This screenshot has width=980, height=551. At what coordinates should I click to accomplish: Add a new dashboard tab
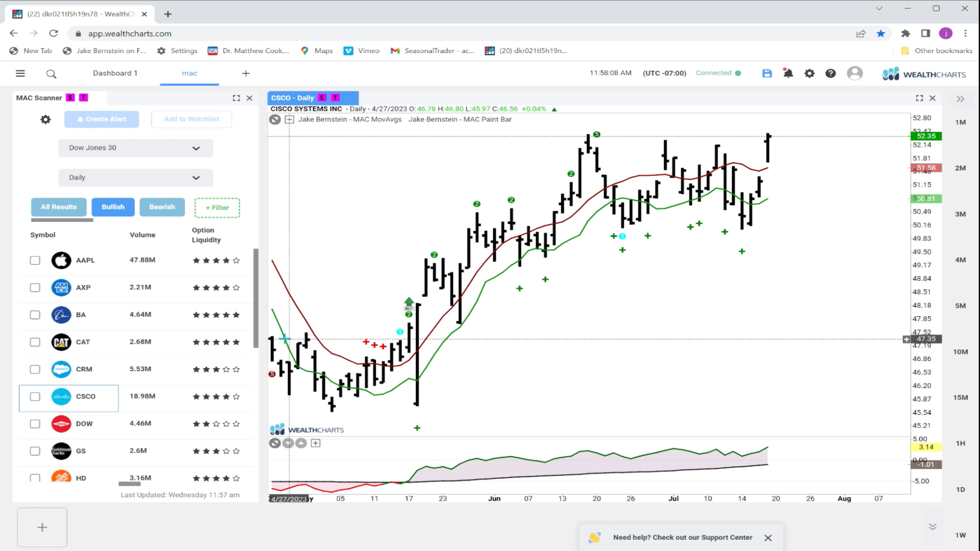(246, 73)
